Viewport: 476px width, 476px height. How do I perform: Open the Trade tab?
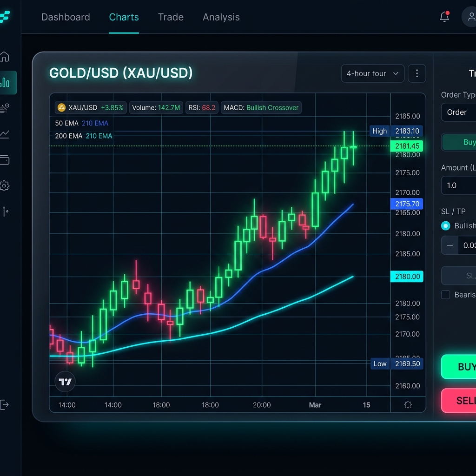coord(171,17)
